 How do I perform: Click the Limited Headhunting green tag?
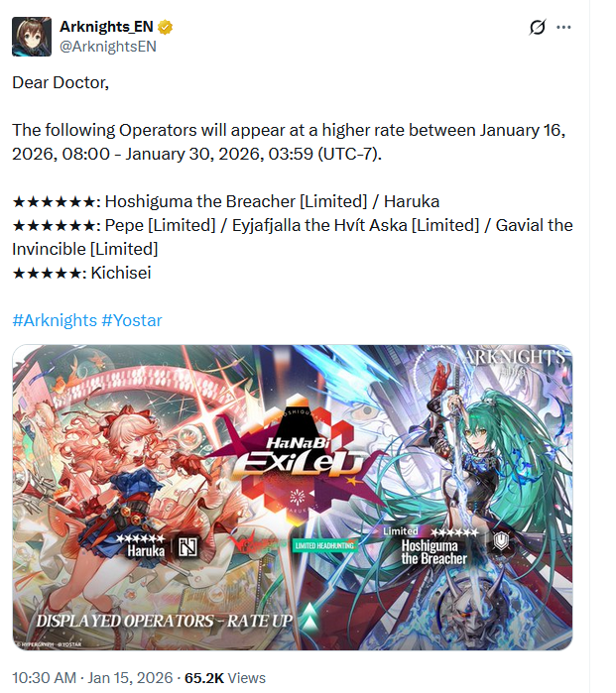click(324, 546)
